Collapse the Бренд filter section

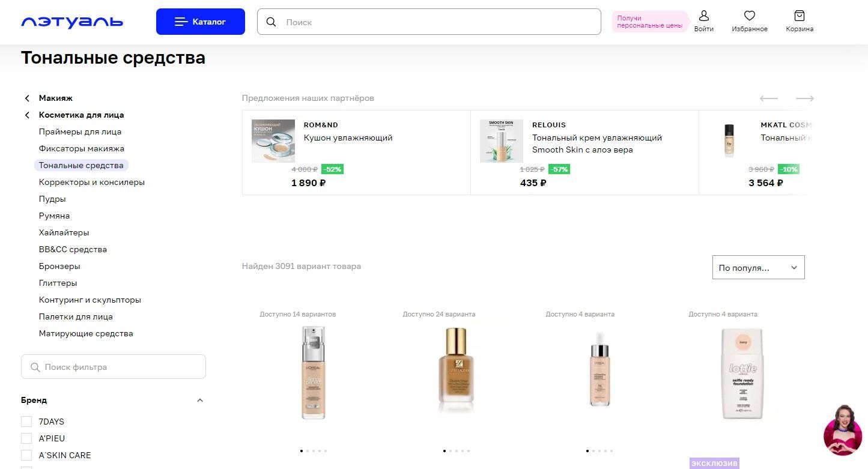click(x=200, y=400)
